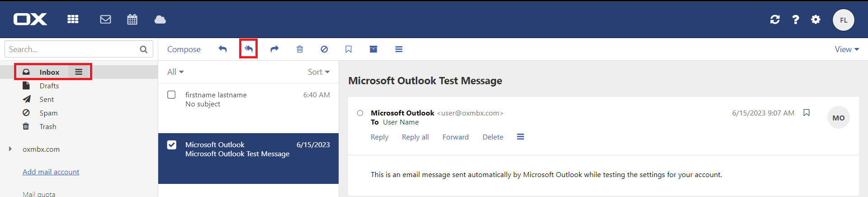Archive the message using toolbar box icon

pos(373,49)
